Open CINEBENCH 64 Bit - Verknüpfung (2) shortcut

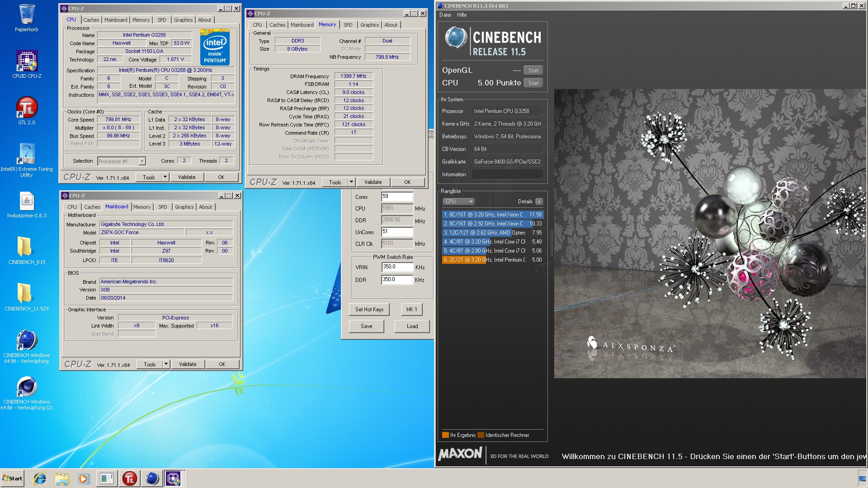click(x=27, y=393)
